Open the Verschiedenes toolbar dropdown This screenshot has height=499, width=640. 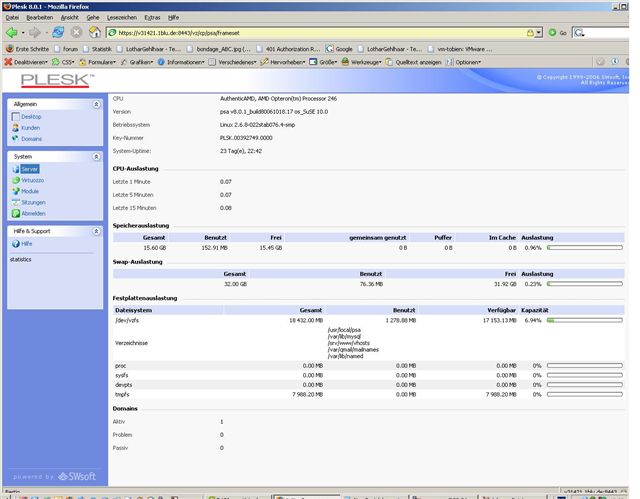pos(232,62)
